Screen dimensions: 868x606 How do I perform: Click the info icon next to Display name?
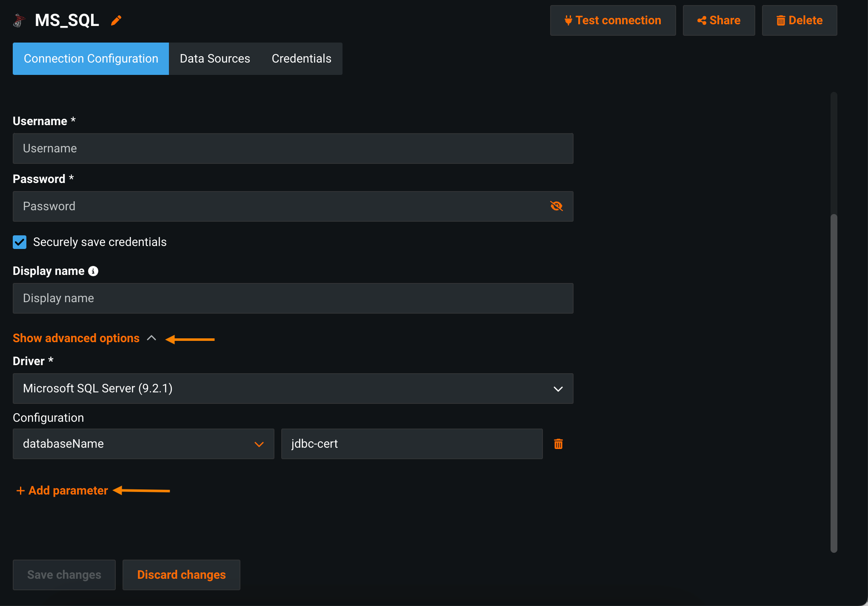point(93,271)
